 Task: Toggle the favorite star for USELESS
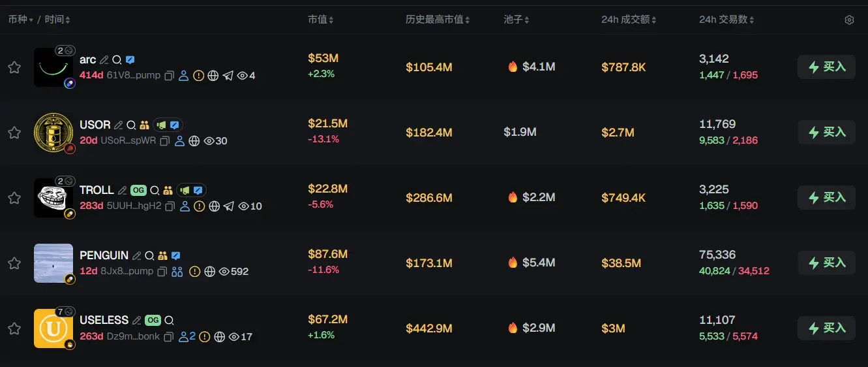click(14, 328)
